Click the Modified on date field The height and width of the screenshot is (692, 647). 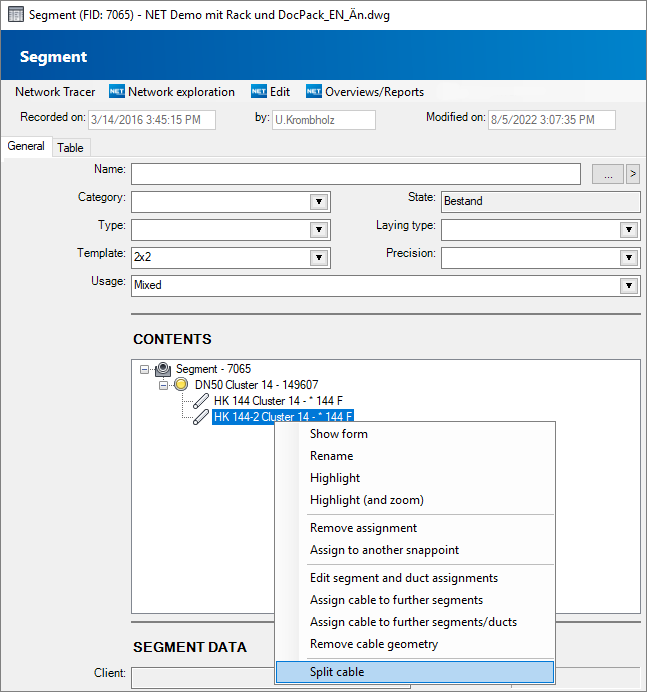coord(552,120)
